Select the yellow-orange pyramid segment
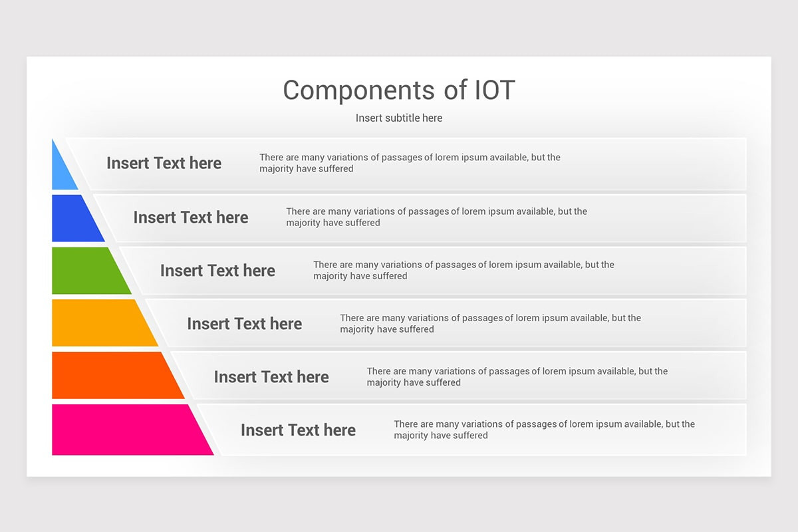 tap(100, 323)
